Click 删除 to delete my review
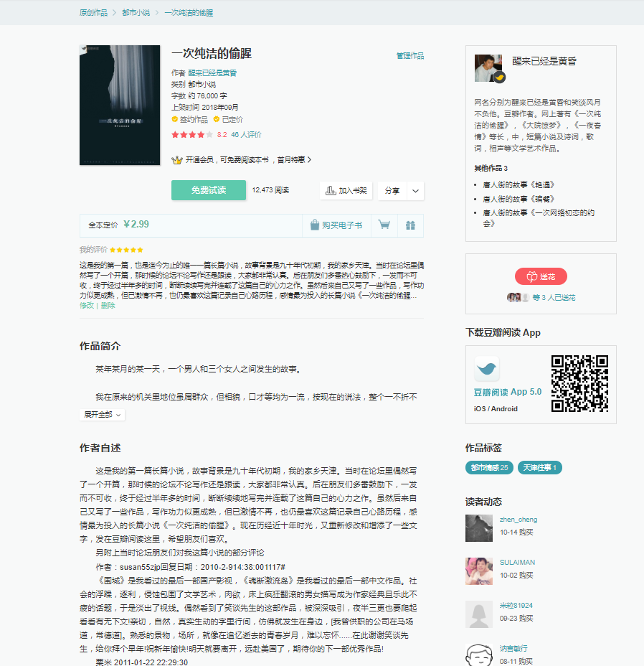Screen dimensions: 644x666 point(108,306)
